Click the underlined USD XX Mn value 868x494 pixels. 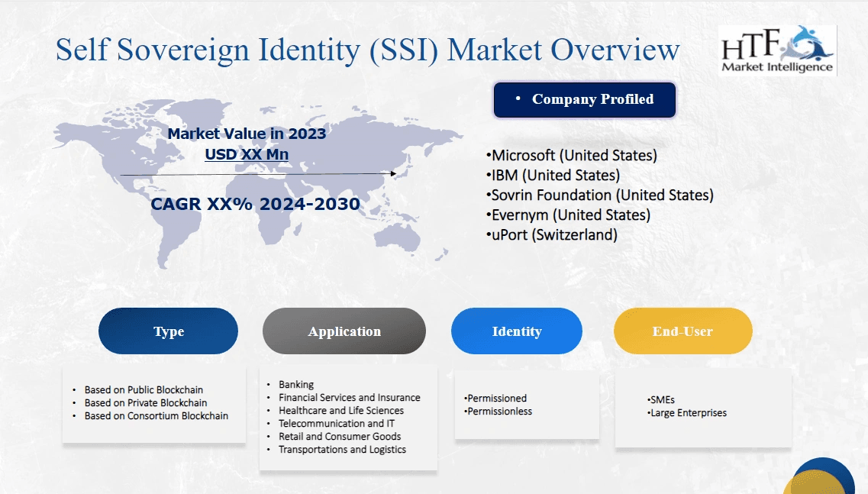pos(247,154)
